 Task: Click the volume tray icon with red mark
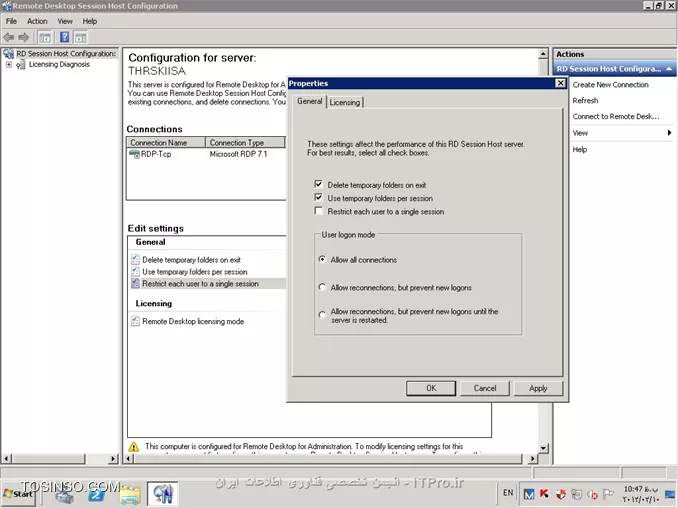coord(592,495)
